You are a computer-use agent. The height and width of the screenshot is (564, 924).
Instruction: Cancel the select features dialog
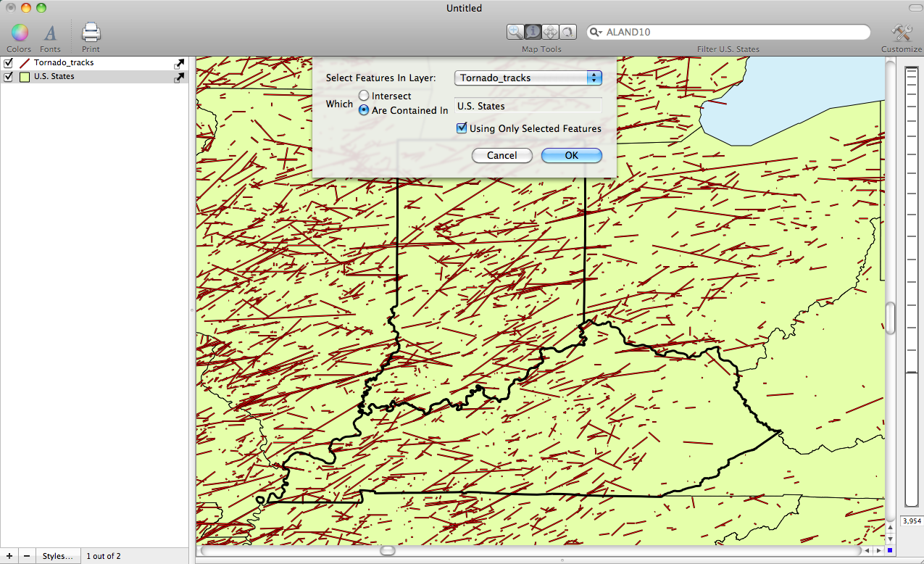pyautogui.click(x=501, y=155)
